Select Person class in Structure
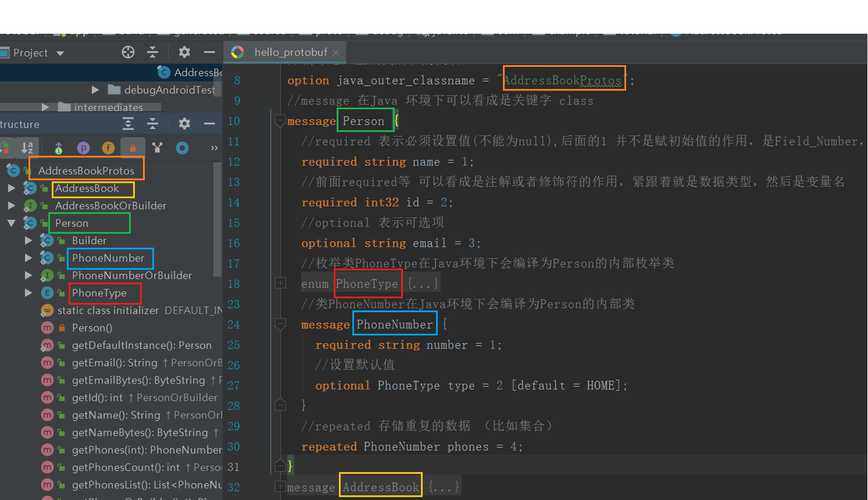 72,223
